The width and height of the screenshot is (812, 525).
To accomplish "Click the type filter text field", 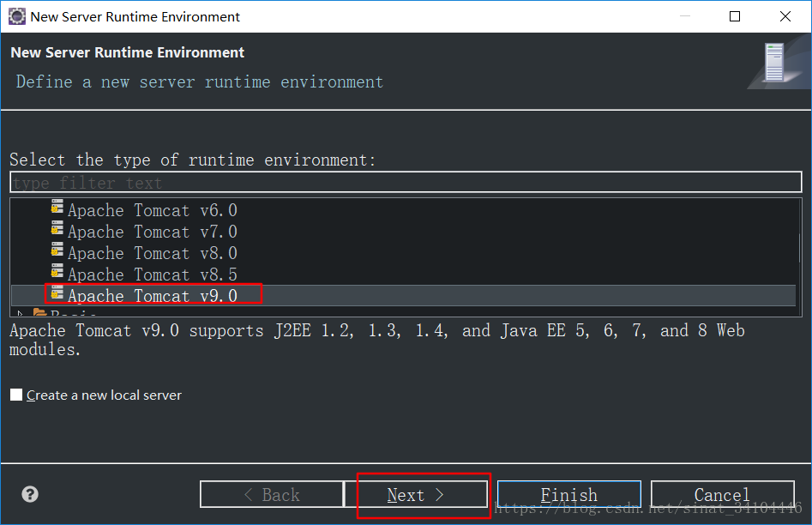I will [406, 183].
